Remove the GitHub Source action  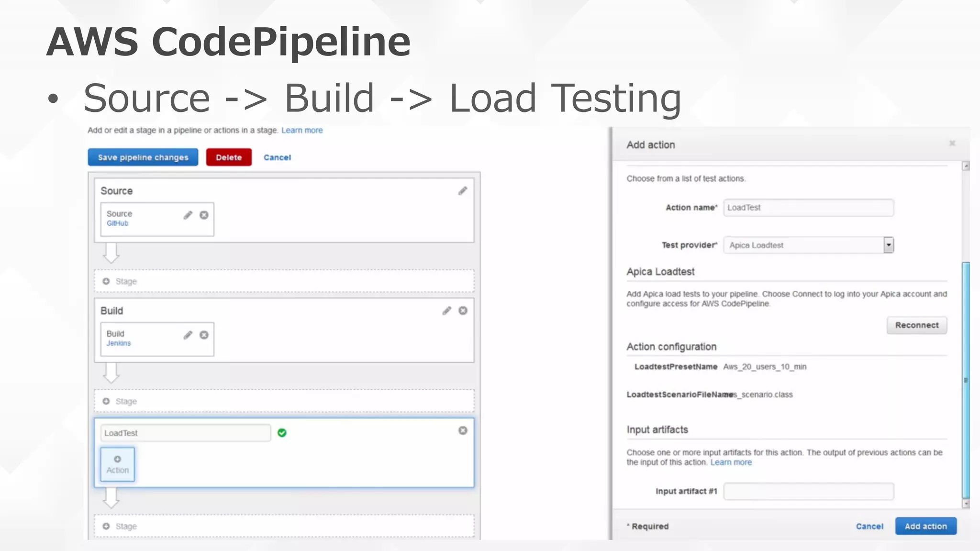click(204, 215)
